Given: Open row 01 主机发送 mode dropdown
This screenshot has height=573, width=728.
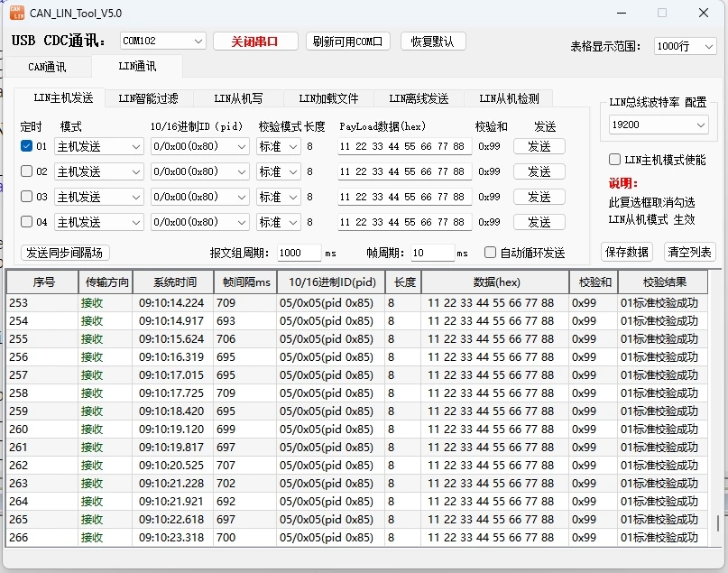Looking at the screenshot, I should [x=98, y=146].
